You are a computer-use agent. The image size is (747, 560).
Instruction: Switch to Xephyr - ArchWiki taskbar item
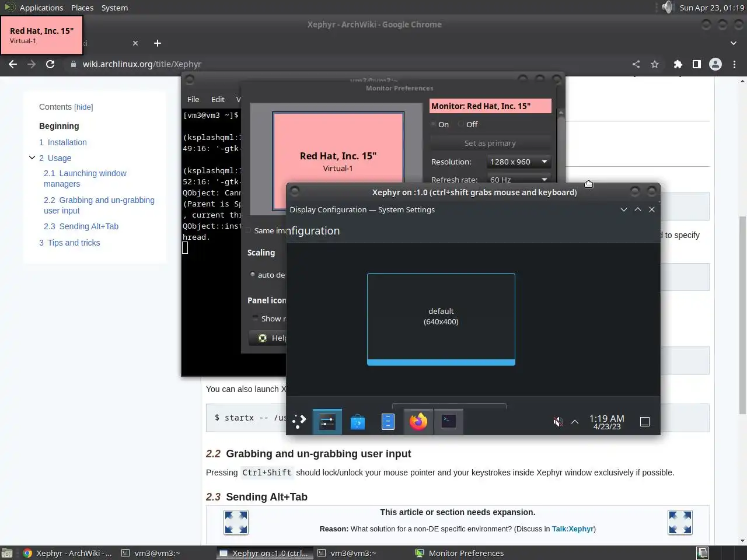pyautogui.click(x=67, y=553)
